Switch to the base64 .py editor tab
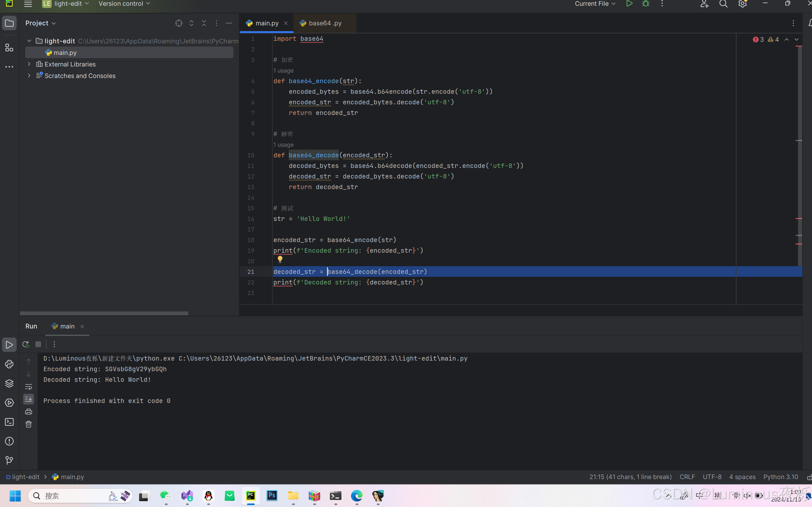The width and height of the screenshot is (812, 507). pyautogui.click(x=325, y=23)
